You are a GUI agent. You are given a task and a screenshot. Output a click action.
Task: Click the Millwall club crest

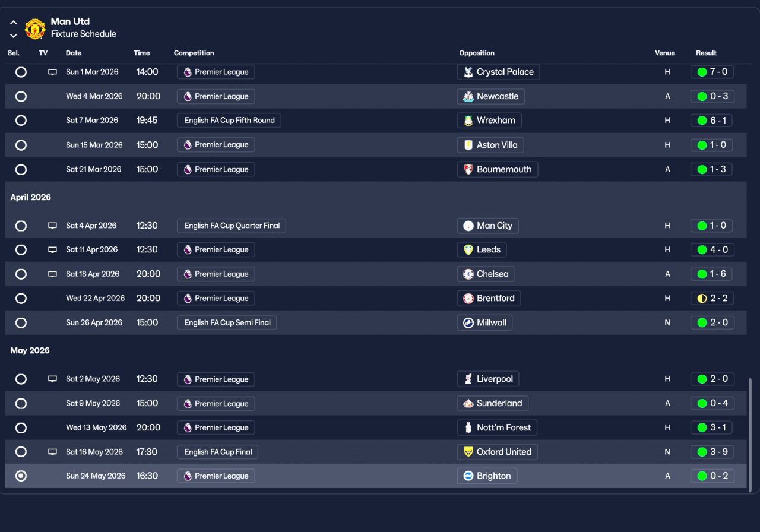(x=468, y=322)
